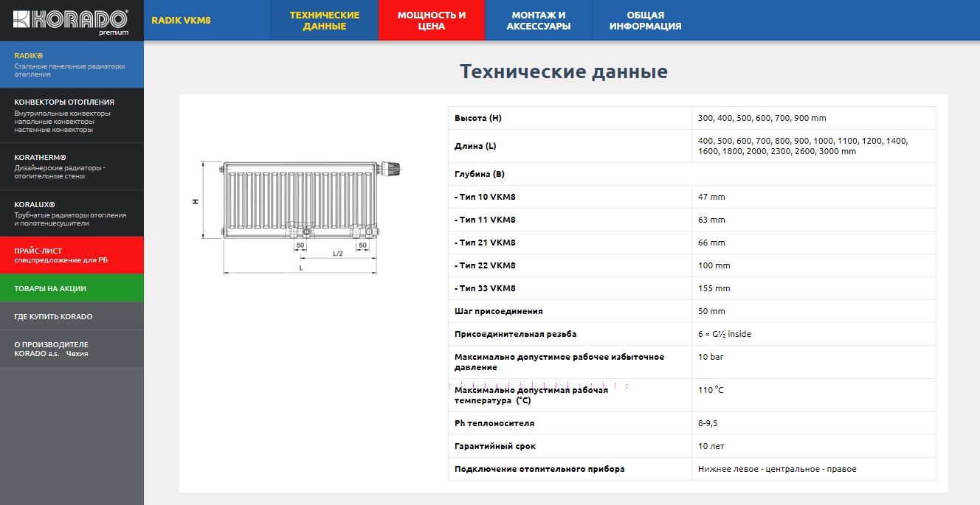The image size is (980, 505).
Task: Select the Тип 33 VKM8 row label
Action: pyautogui.click(x=485, y=288)
